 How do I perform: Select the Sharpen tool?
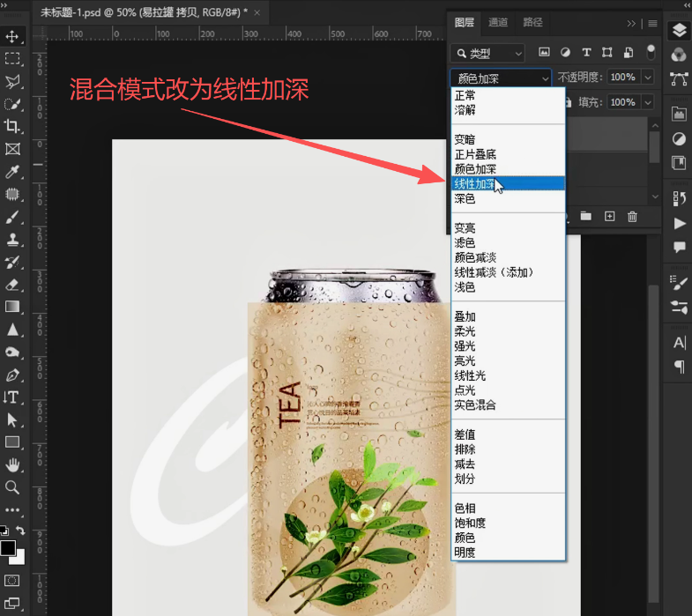click(12, 330)
